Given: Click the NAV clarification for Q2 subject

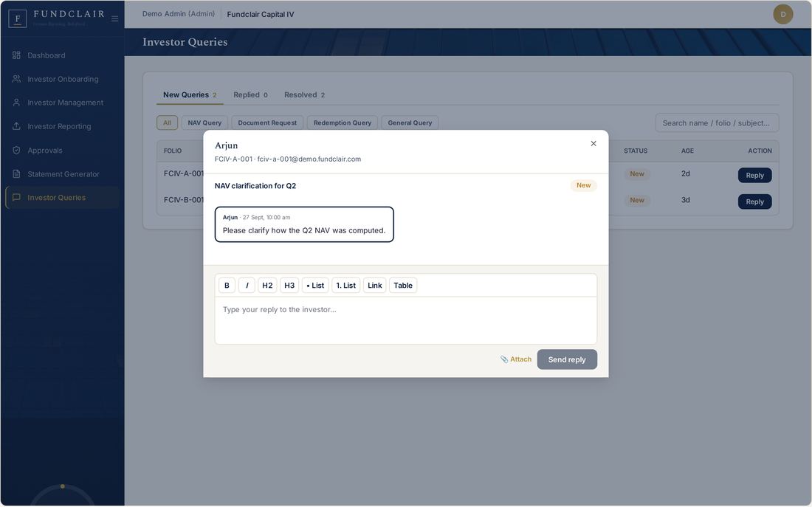Looking at the screenshot, I should [x=255, y=186].
